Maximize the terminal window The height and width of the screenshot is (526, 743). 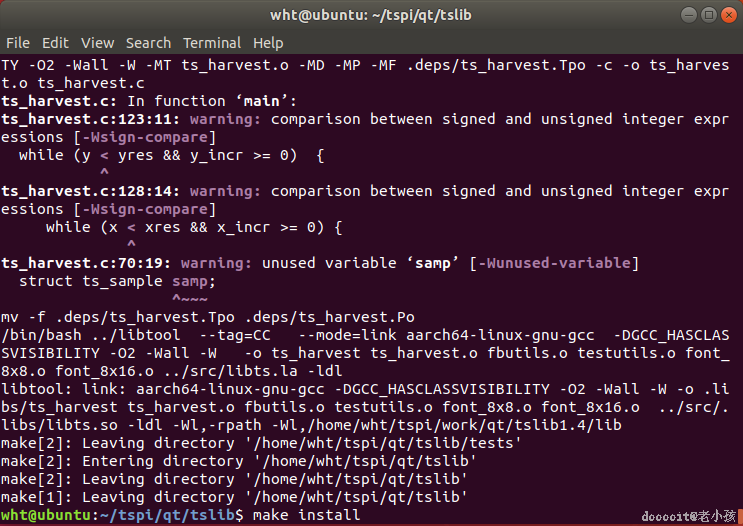pos(708,15)
